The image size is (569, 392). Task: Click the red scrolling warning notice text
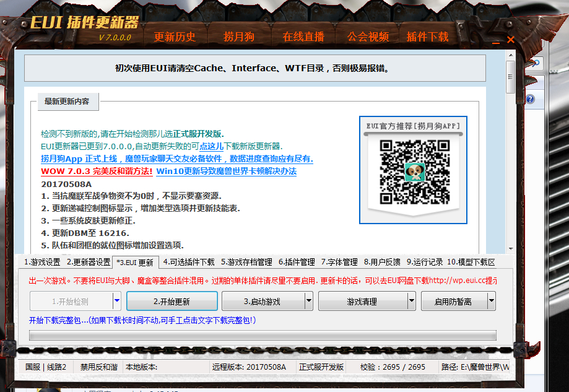pyautogui.click(x=263, y=281)
